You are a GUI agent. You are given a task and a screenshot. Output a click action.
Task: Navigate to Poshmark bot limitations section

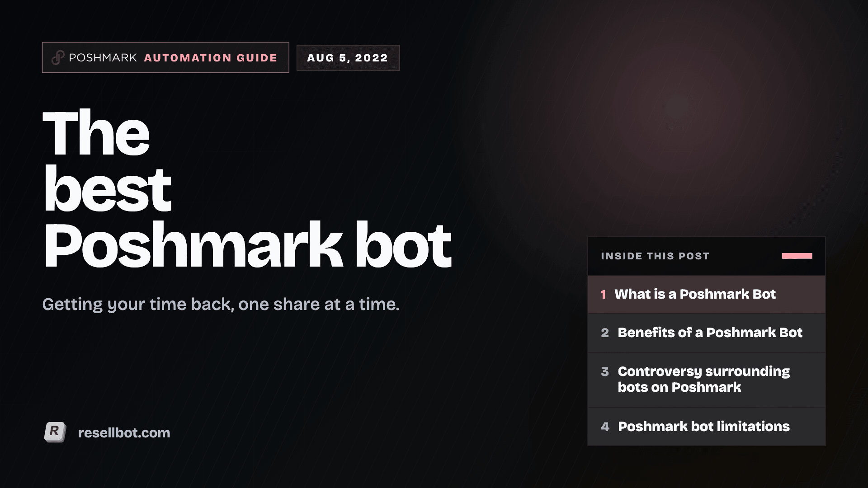point(707,427)
